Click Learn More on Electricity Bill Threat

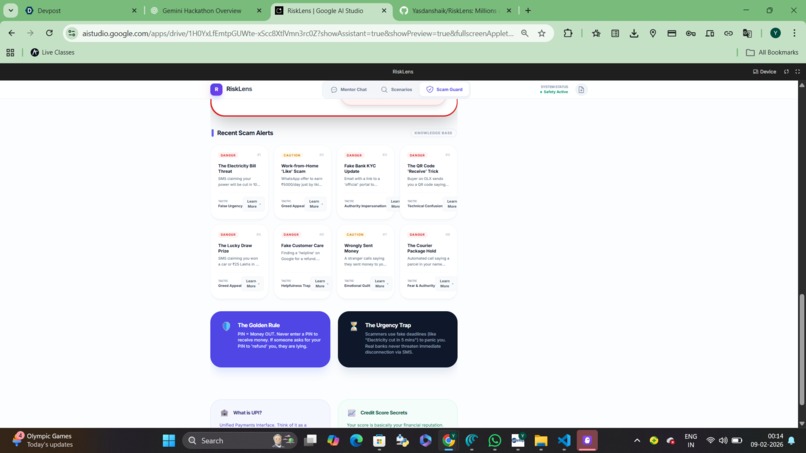click(252, 204)
